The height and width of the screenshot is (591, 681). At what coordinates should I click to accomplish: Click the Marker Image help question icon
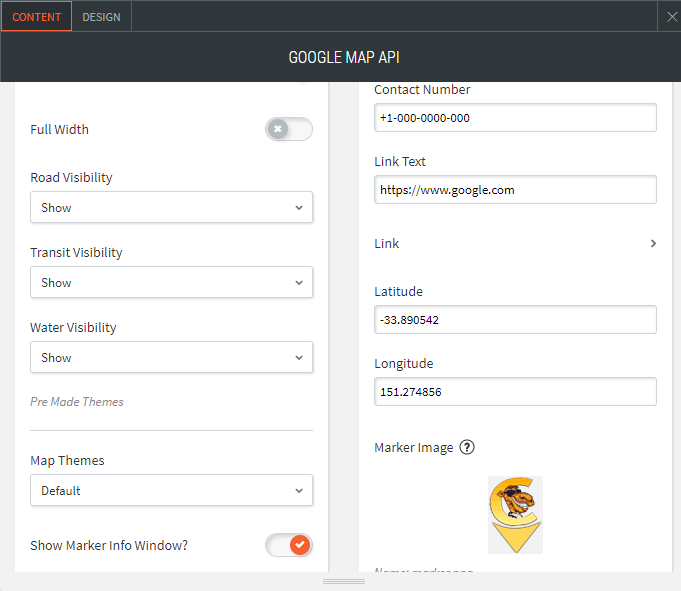[467, 447]
